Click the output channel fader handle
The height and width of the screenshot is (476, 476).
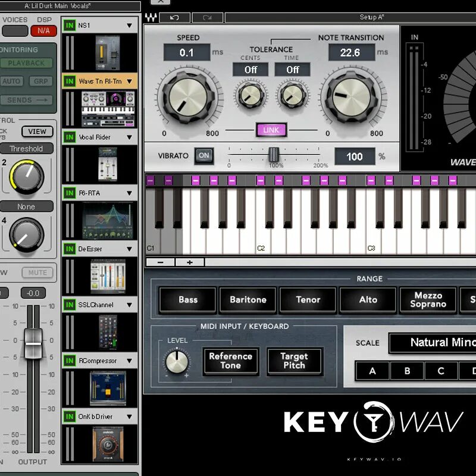pos(33,344)
